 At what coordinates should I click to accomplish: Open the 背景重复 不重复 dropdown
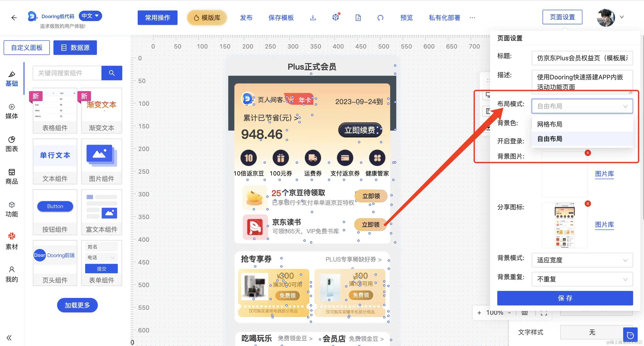point(582,279)
